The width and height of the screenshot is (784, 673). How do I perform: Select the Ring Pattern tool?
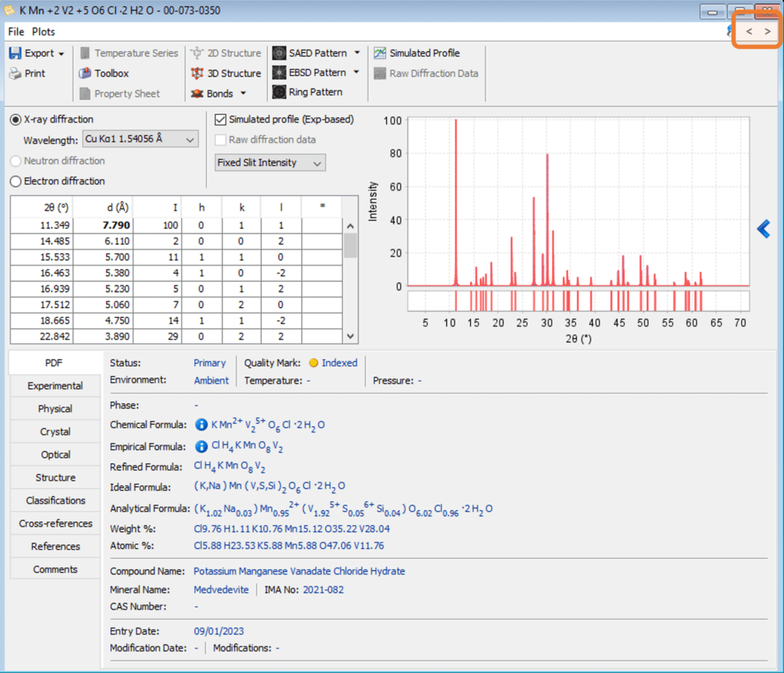tap(309, 92)
